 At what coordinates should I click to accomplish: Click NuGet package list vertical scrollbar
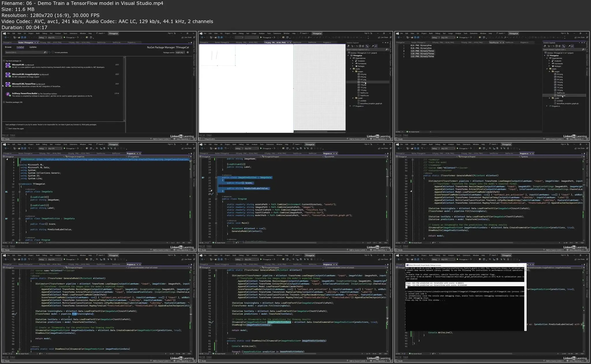(124, 89)
